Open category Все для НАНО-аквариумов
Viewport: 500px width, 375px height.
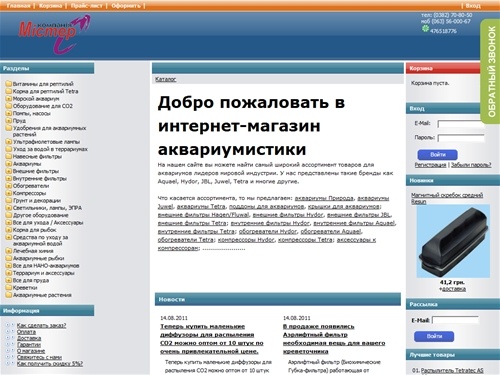point(46,265)
